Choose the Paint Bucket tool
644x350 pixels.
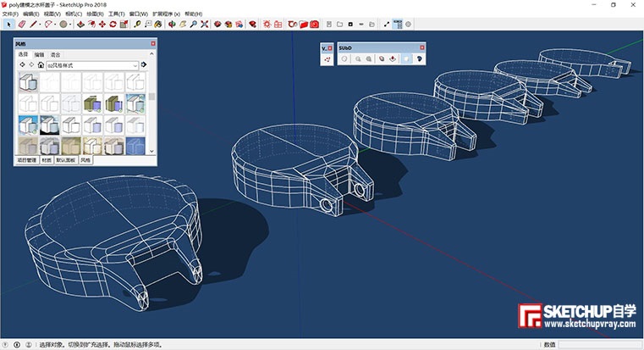pyautogui.click(x=158, y=25)
